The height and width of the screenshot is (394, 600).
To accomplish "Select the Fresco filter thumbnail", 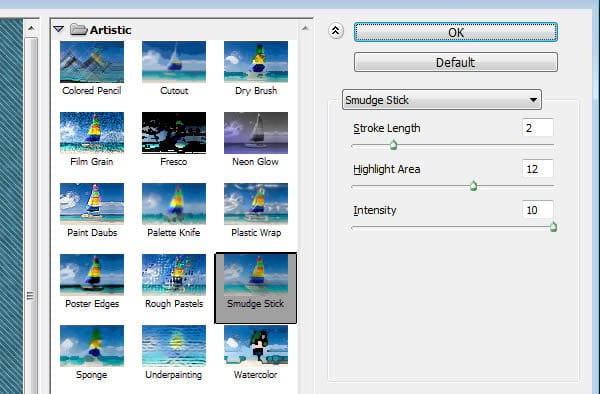I will coord(174,133).
